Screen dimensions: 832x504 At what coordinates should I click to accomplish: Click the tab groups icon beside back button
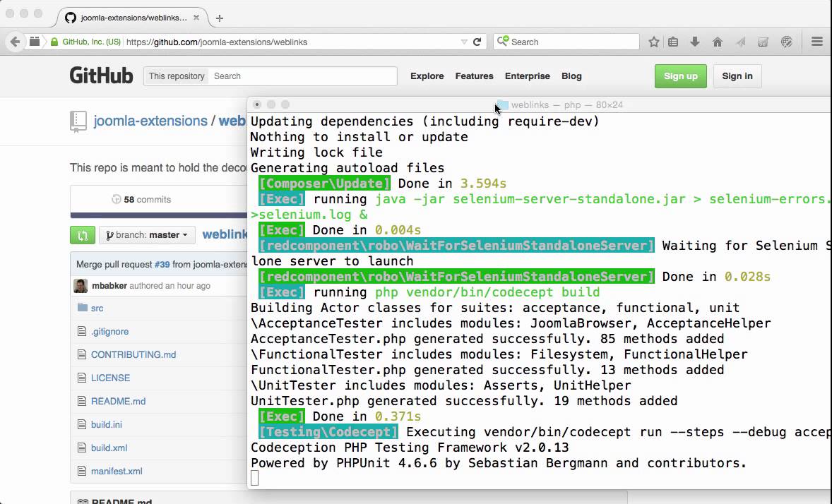coord(35,42)
